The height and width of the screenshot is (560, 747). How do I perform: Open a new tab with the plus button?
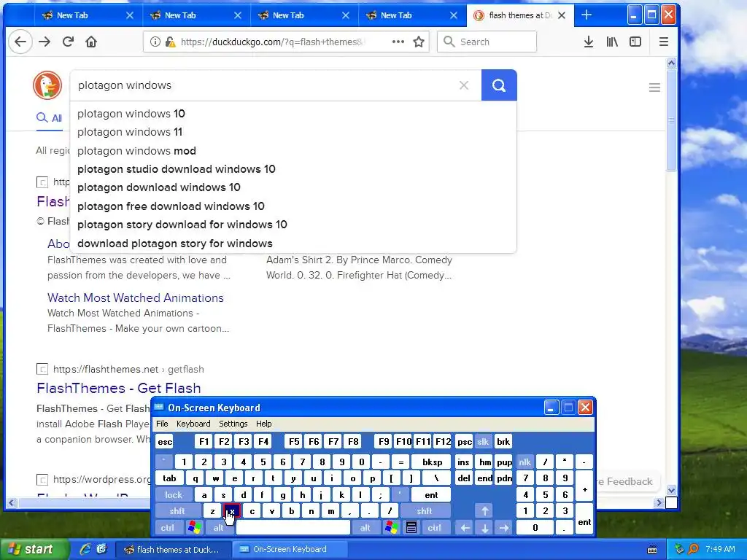pos(587,15)
